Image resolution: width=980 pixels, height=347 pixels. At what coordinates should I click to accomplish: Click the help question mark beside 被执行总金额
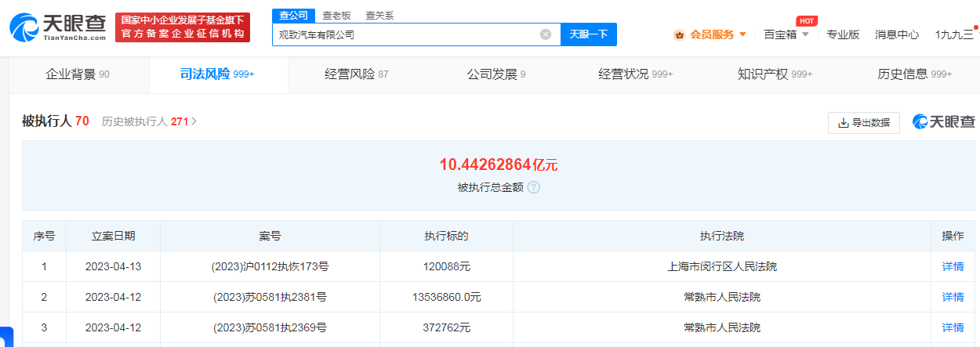coord(533,187)
